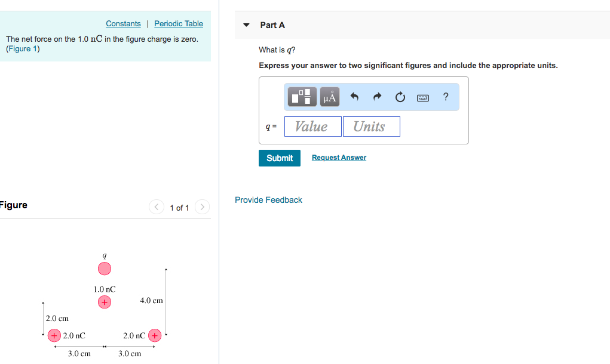Open the keyboard shortcuts icon
The height and width of the screenshot is (364, 610).
pos(422,97)
